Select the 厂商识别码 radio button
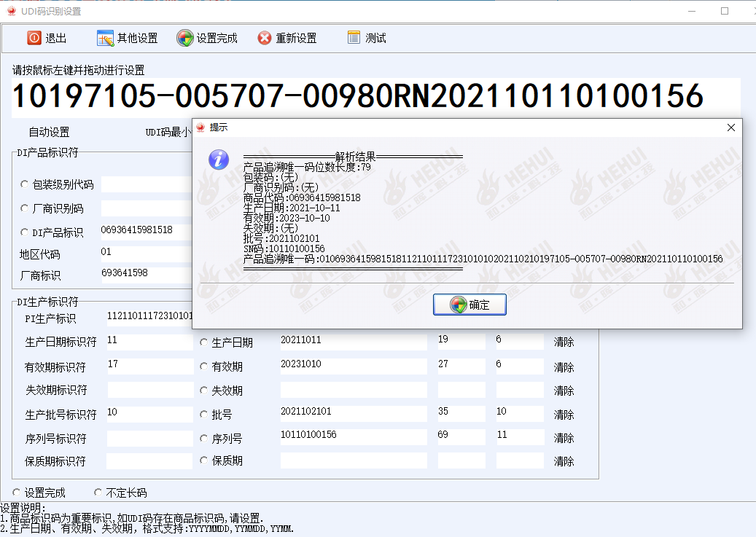 point(25,208)
